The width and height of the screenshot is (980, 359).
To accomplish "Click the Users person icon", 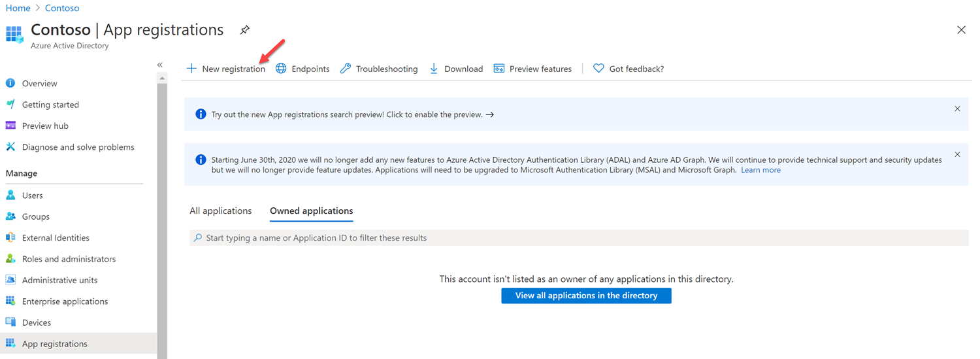I will (10, 195).
